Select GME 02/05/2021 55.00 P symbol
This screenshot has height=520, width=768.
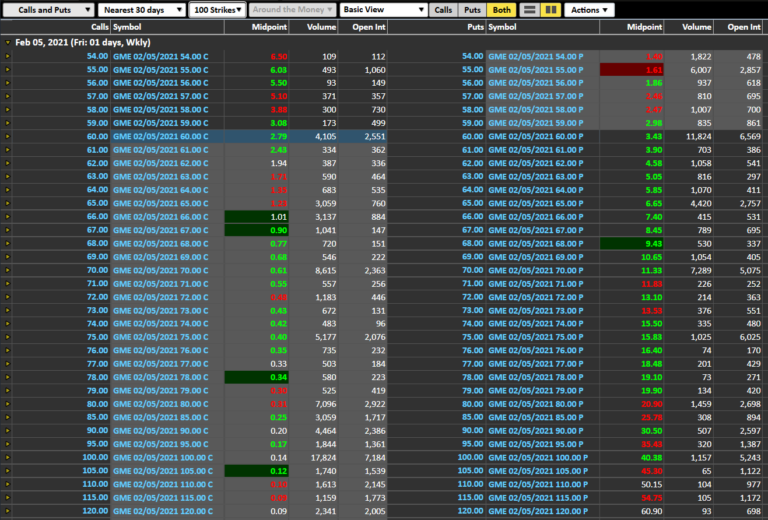[536, 70]
